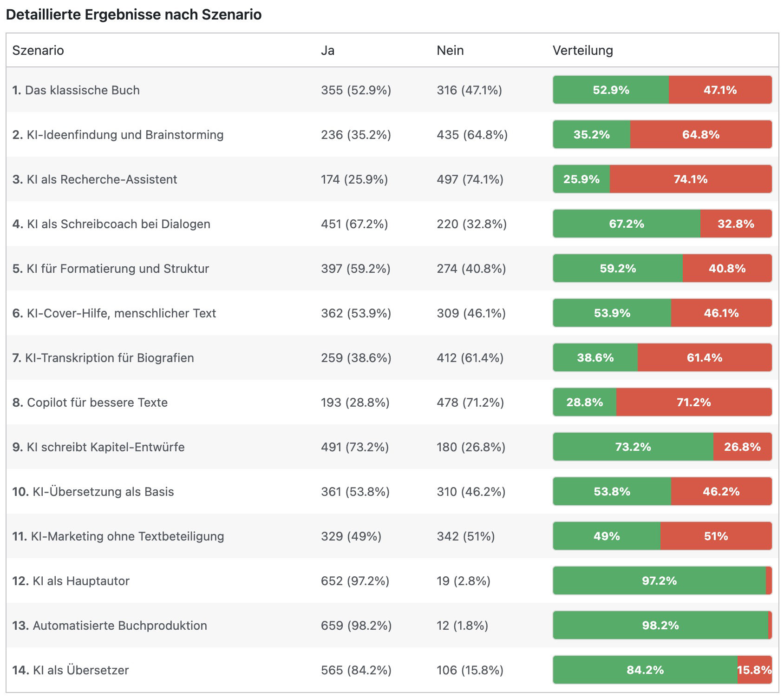
Task: Click the Szenario column header
Action: [x=38, y=50]
